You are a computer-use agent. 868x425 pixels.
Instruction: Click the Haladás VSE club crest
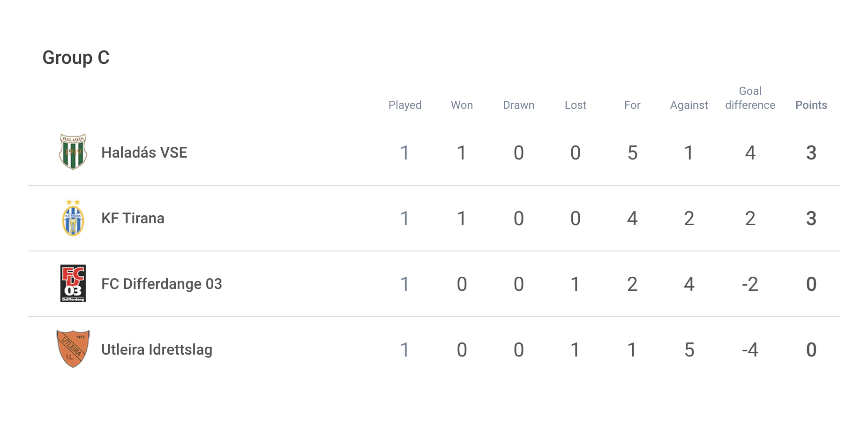73,152
